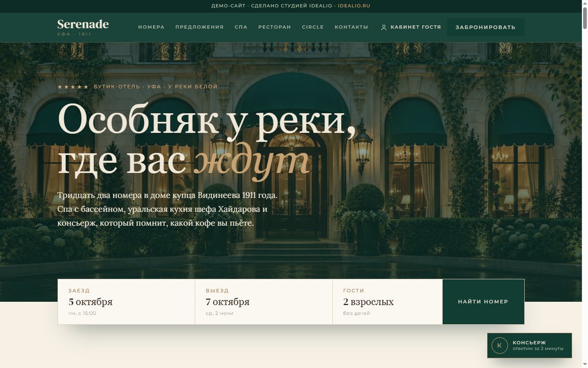Click the headline «Особняк у реки,»
This screenshot has height=368, width=588.
coord(207,119)
